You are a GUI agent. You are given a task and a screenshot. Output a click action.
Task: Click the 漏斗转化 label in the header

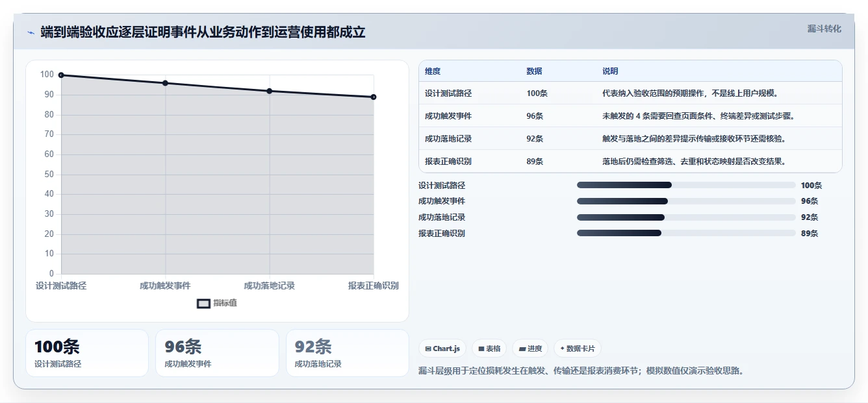coord(824,29)
